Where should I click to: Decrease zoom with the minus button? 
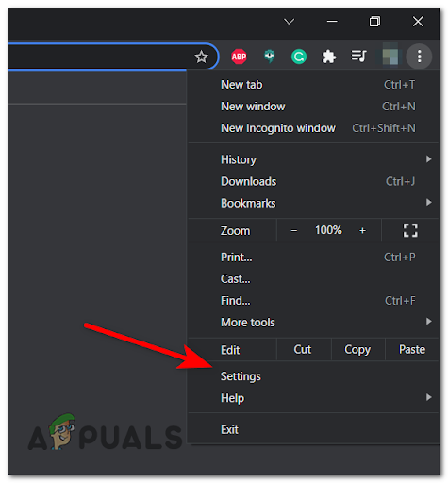(294, 231)
